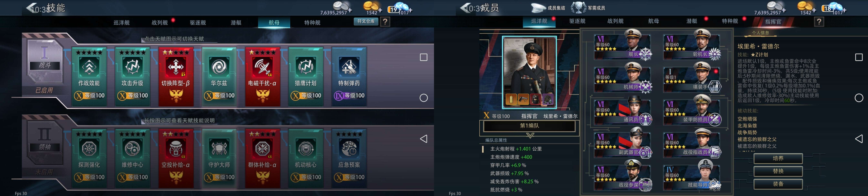Choose the 特制弹药 skill card
Screen dimensions: 868x196
pyautogui.click(x=349, y=77)
